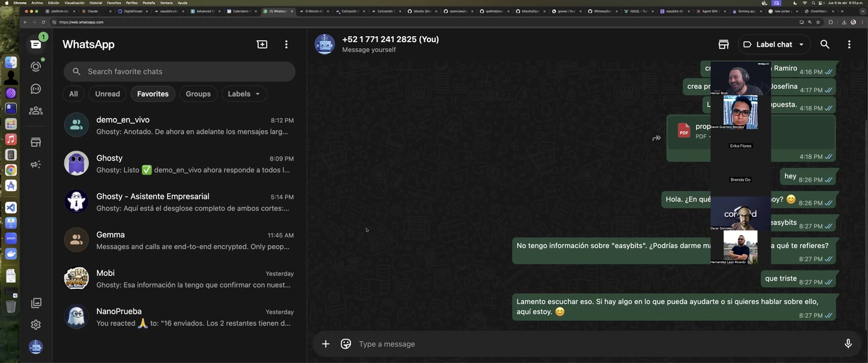Open the emoji and sticker picker
Screen dimensions: 868x363
346,344
